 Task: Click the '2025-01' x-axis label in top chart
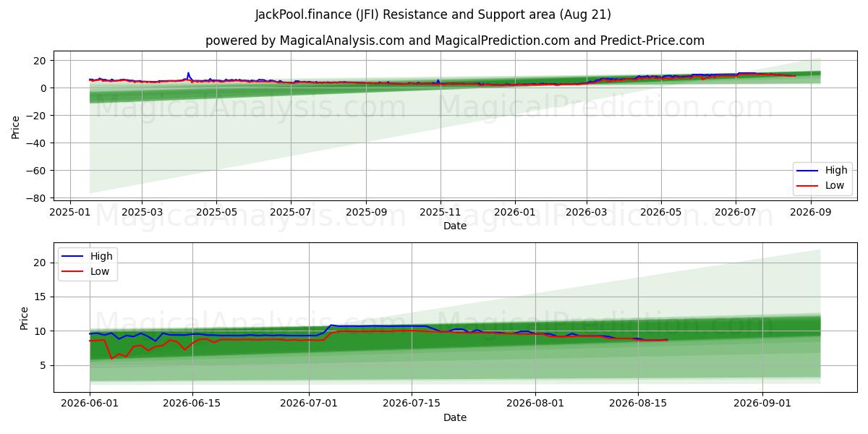click(x=70, y=212)
